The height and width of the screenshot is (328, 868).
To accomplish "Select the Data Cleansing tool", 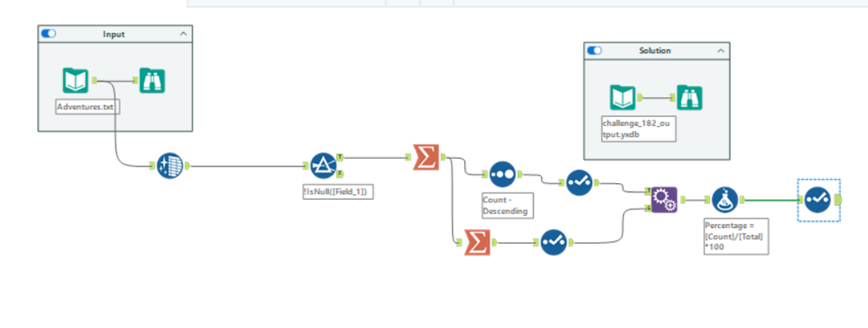I will [x=169, y=165].
